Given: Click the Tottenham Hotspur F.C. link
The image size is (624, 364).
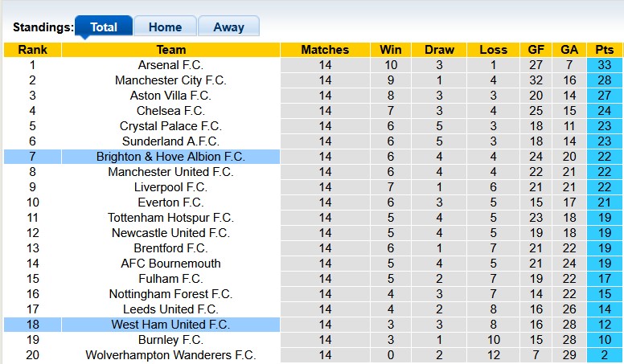Looking at the screenshot, I should (170, 218).
